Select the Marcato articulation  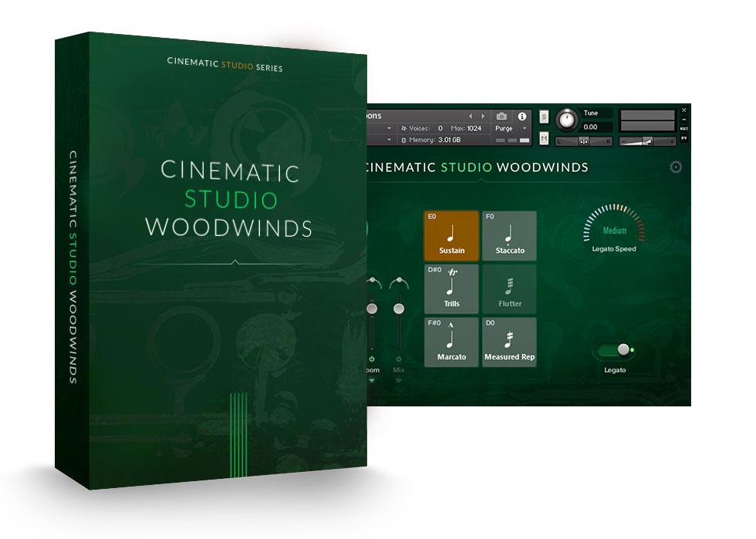pyautogui.click(x=451, y=342)
